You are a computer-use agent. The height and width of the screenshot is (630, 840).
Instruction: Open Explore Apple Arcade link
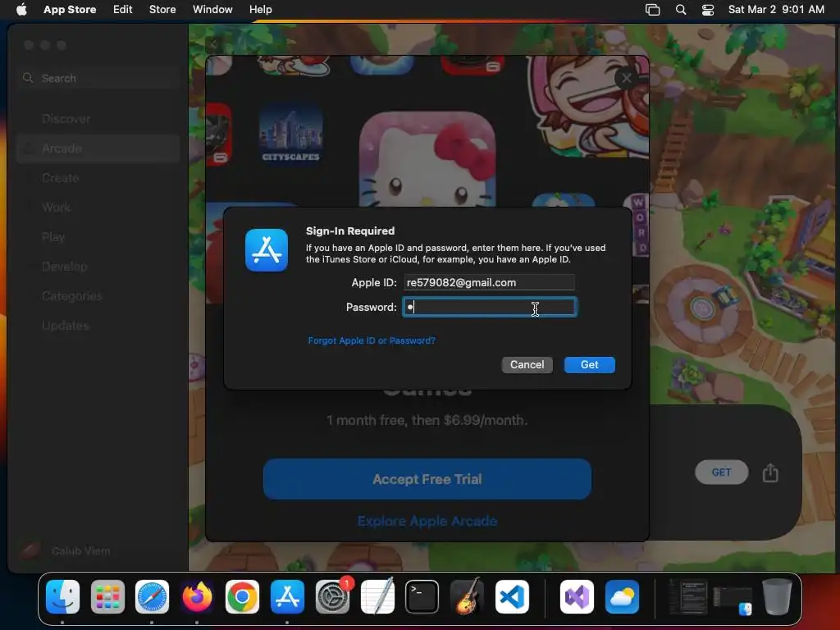(427, 521)
